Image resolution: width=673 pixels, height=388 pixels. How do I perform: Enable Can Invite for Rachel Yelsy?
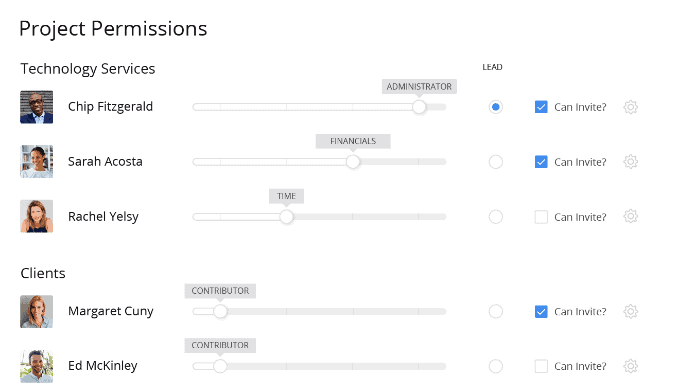point(541,217)
